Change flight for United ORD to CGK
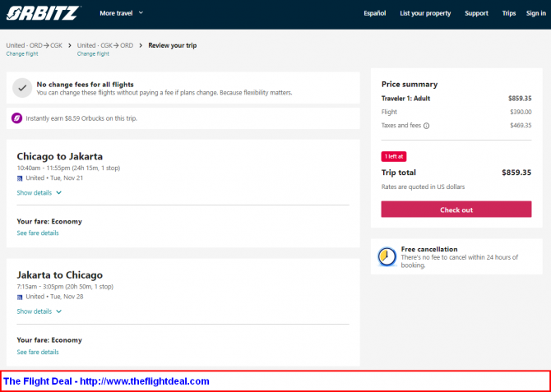This screenshot has width=551, height=392. coord(22,53)
